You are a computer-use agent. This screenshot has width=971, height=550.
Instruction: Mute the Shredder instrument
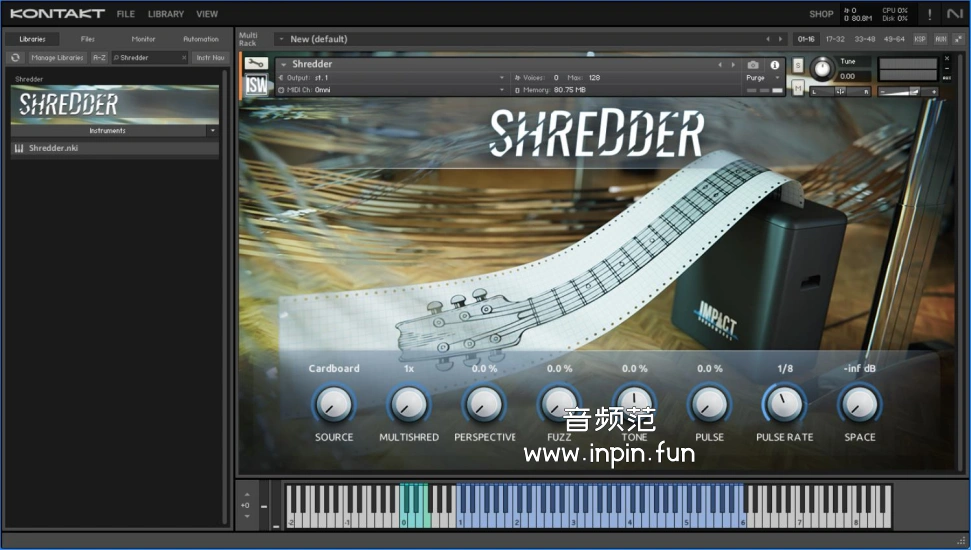tap(798, 89)
